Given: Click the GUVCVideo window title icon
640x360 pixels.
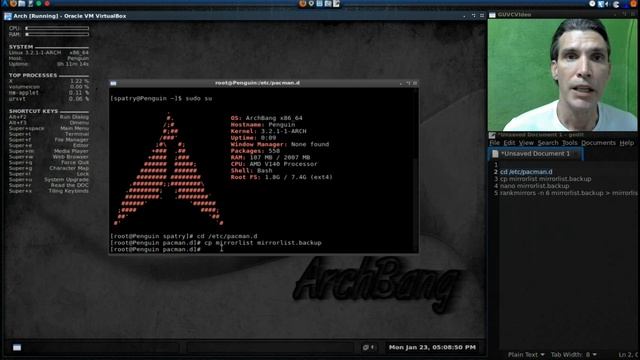Looking at the screenshot, I should pyautogui.click(x=492, y=15).
